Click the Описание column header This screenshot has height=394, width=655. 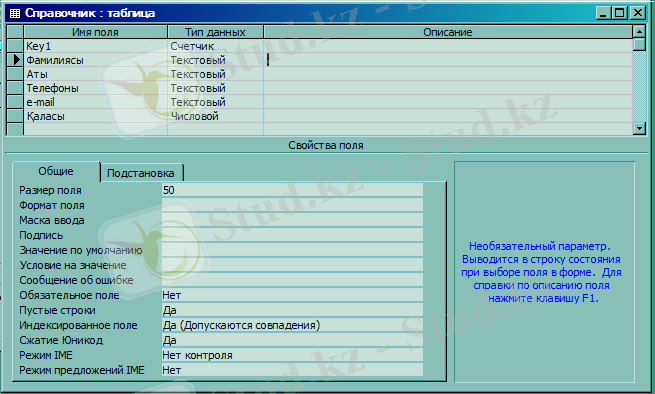pyautogui.click(x=448, y=32)
